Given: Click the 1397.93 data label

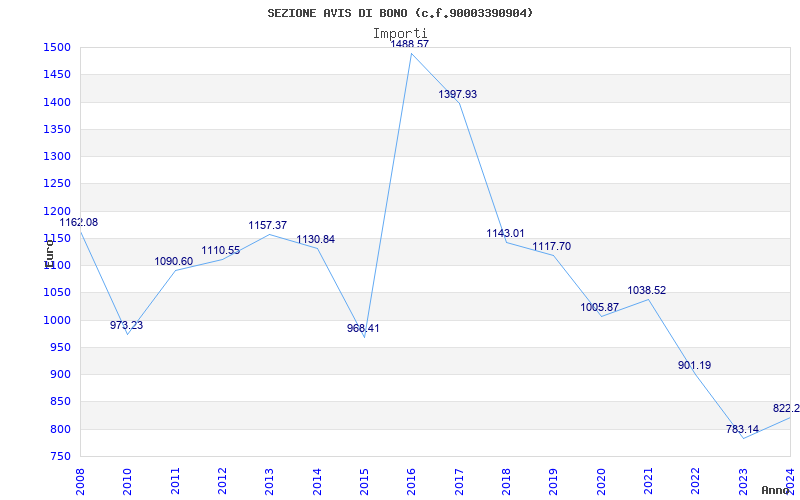Looking at the screenshot, I should pos(458,94).
